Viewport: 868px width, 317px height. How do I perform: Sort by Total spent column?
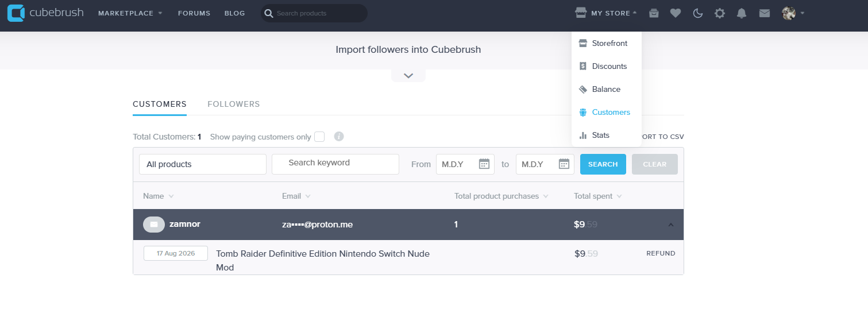(x=598, y=196)
